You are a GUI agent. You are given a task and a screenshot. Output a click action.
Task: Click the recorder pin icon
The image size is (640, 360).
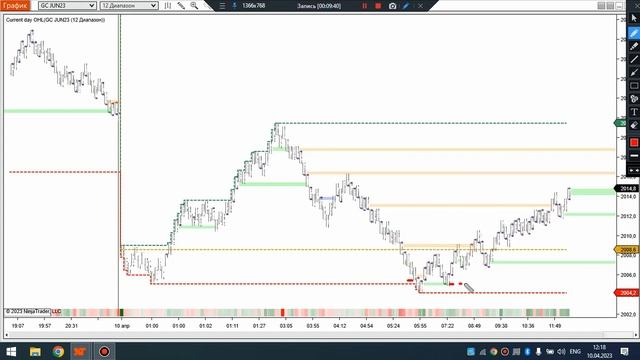tap(235, 6)
